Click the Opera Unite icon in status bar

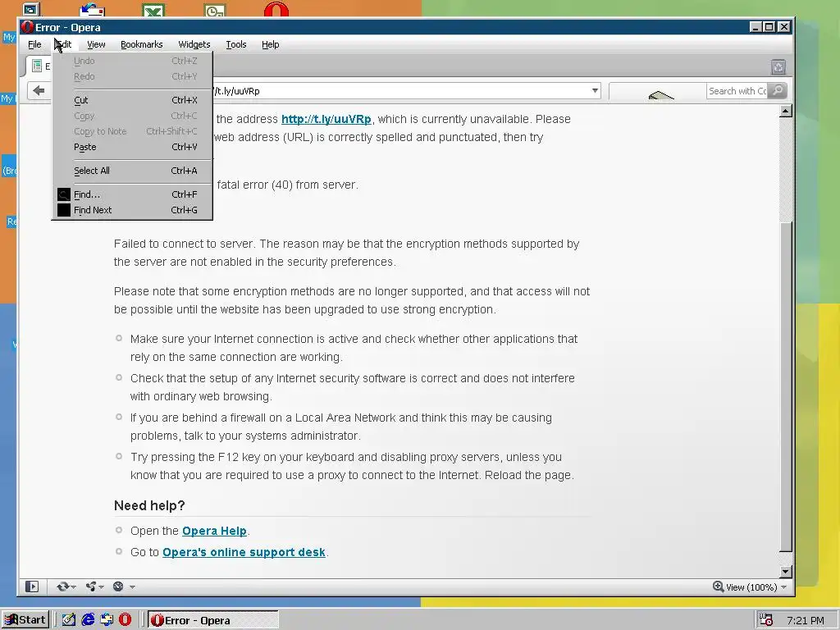coord(91,587)
